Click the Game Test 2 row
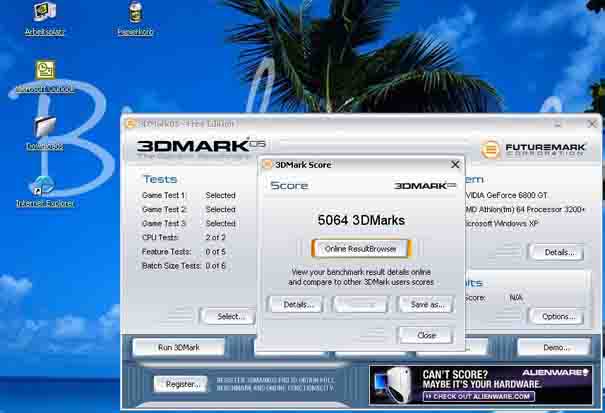The width and height of the screenshot is (605, 413). (x=189, y=209)
